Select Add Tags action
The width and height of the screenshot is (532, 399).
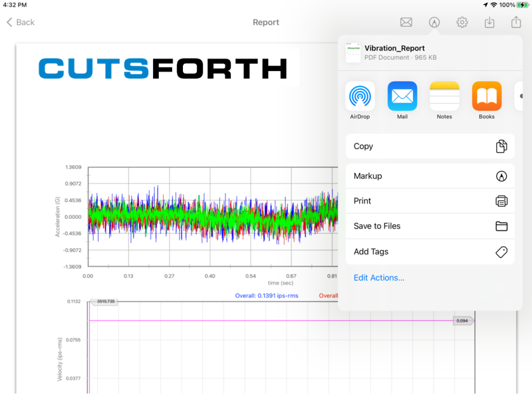click(x=430, y=252)
